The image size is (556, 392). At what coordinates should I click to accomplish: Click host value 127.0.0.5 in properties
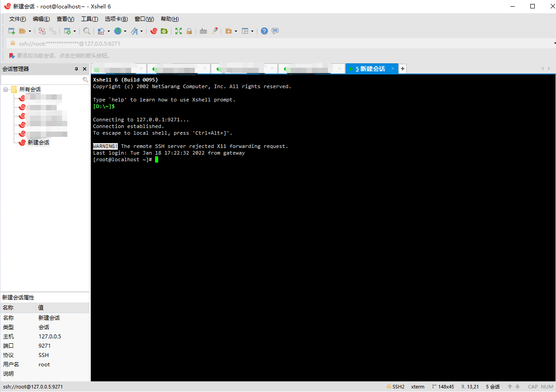50,337
